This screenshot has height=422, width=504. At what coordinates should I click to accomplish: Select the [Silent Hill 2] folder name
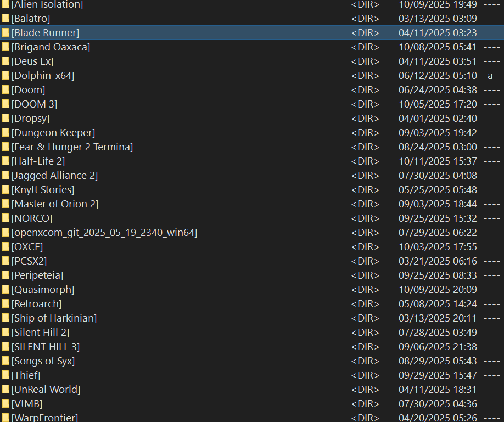point(40,333)
